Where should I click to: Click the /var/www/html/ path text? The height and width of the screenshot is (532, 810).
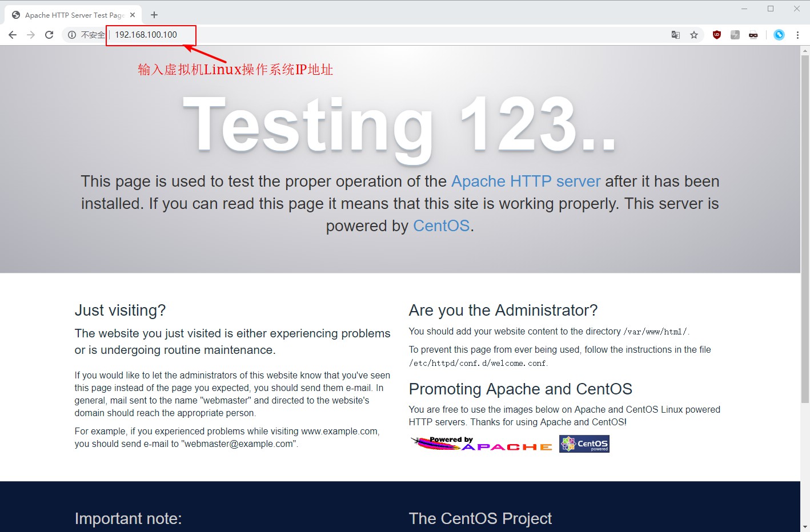(656, 332)
